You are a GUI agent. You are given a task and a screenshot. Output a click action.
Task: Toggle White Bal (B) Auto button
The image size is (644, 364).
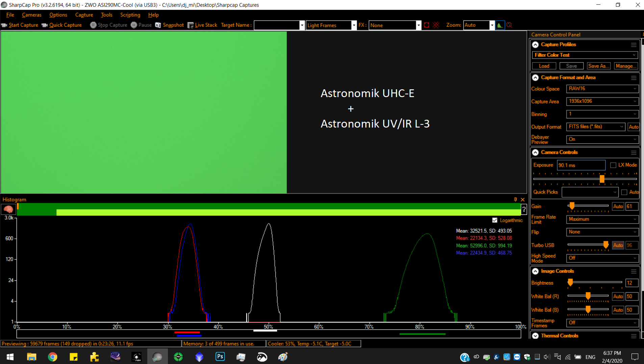pyautogui.click(x=618, y=310)
